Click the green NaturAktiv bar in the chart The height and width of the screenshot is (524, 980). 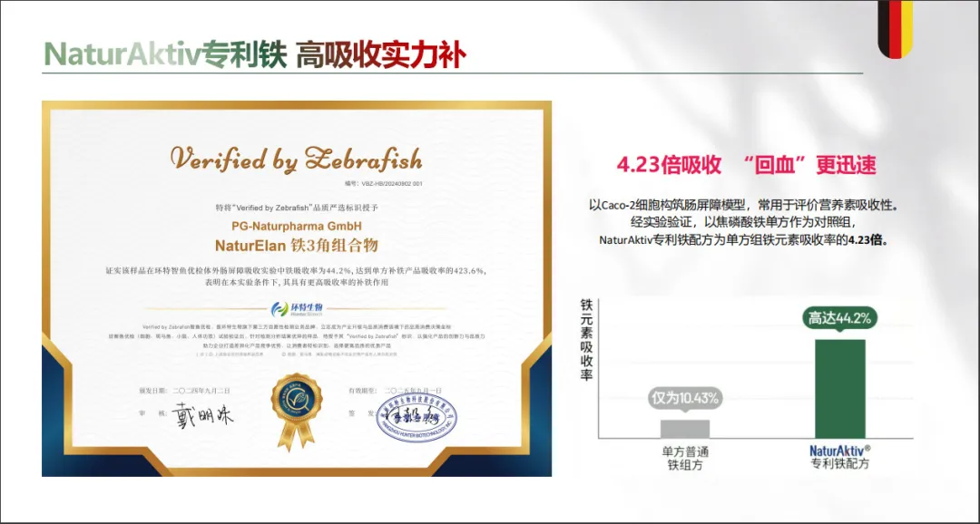tap(840, 389)
